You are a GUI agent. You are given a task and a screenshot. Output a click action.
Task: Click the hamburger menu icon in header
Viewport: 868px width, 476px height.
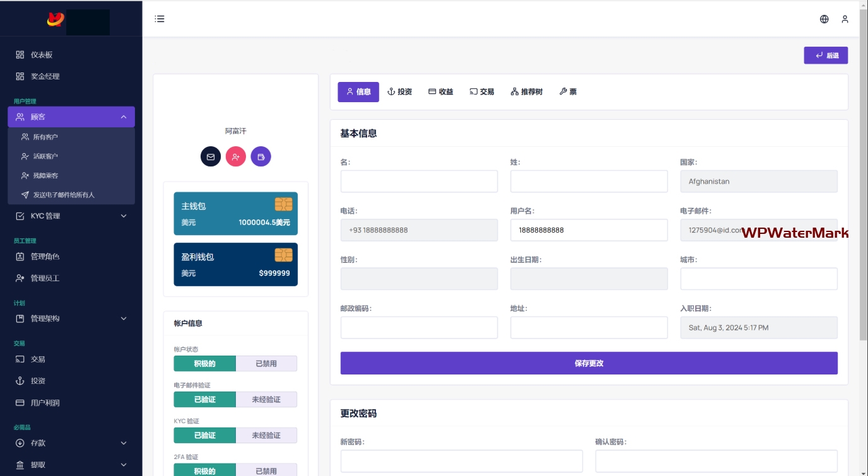pyautogui.click(x=160, y=19)
